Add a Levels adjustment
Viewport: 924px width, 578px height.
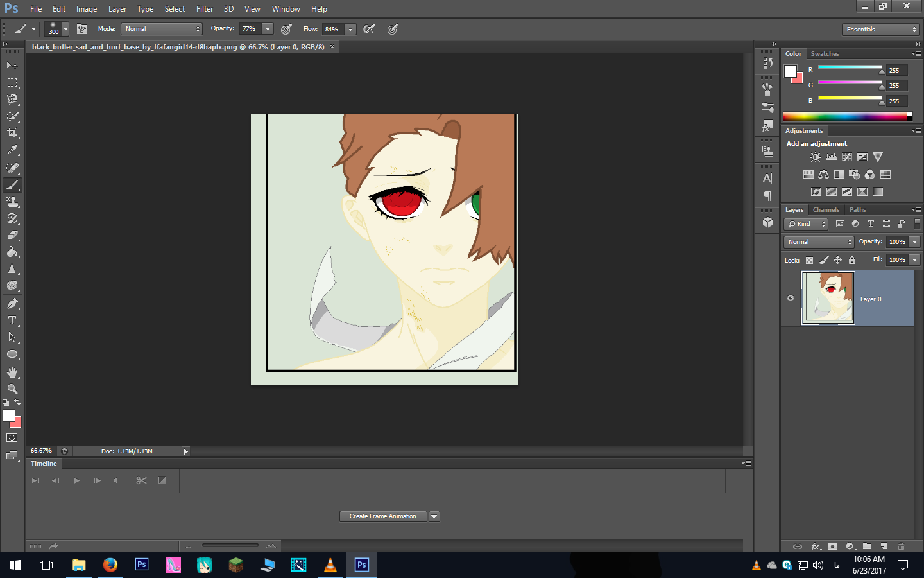tap(832, 157)
